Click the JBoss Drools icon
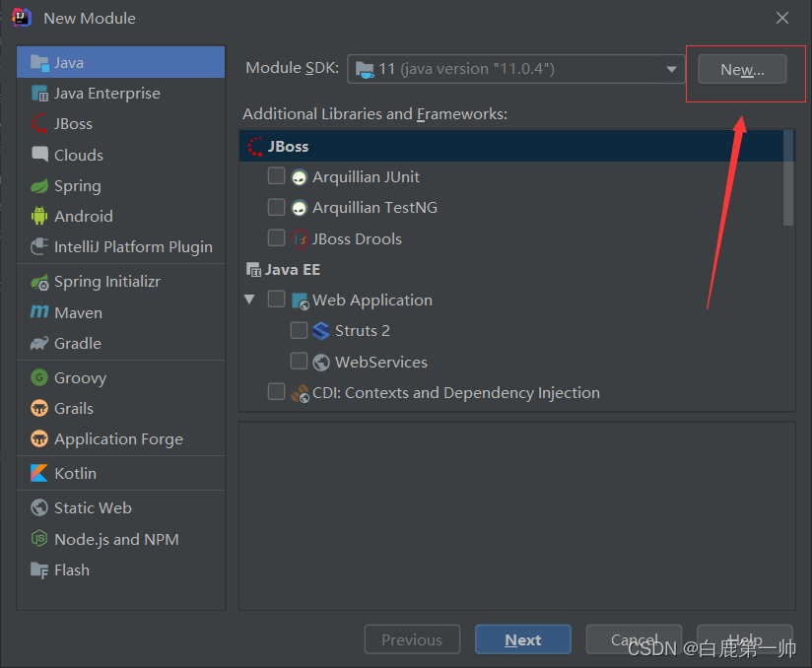The image size is (812, 668). (300, 239)
